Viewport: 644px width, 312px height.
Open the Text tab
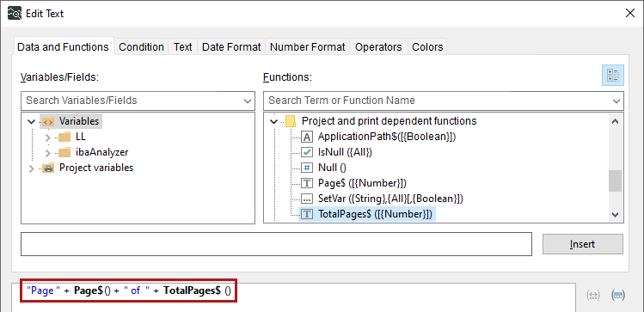point(183,47)
